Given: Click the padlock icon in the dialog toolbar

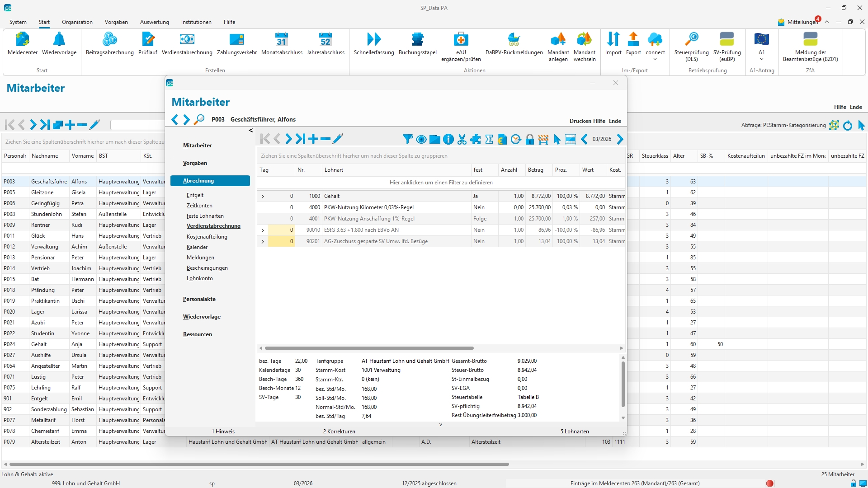Looking at the screenshot, I should click(x=529, y=139).
